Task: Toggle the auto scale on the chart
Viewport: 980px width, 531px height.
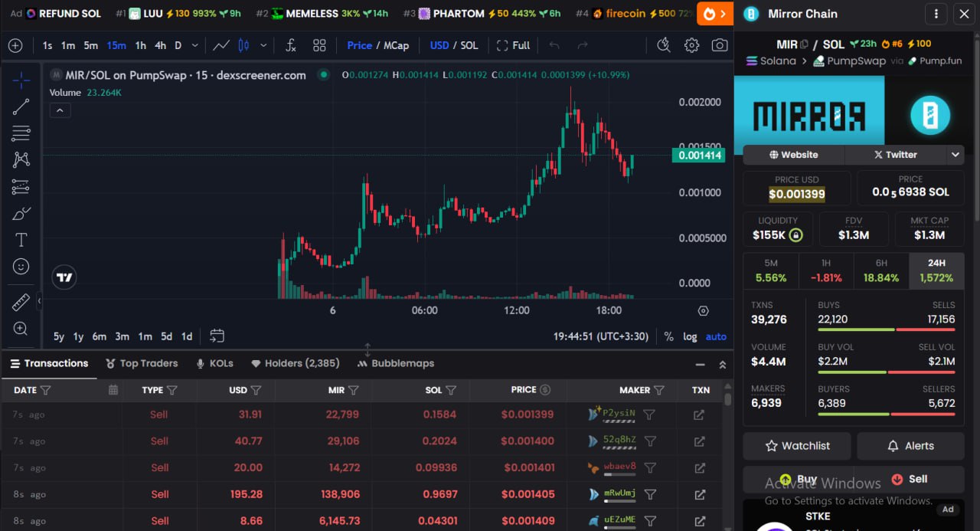Action: pyautogui.click(x=716, y=336)
